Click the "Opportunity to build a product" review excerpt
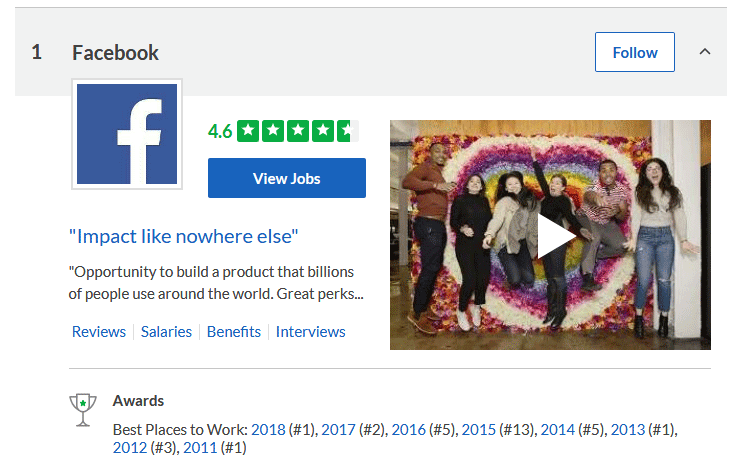This screenshot has height=469, width=745. (216, 283)
